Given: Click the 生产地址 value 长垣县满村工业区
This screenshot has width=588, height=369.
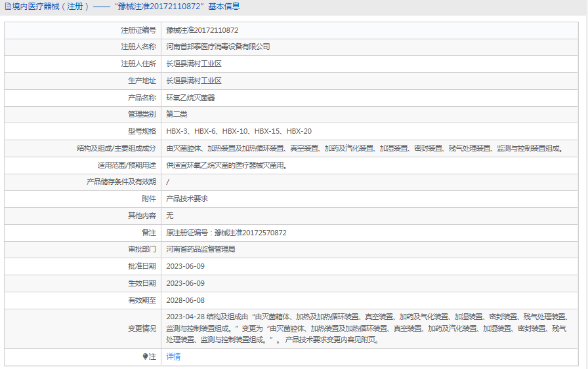Looking at the screenshot, I should [194, 81].
